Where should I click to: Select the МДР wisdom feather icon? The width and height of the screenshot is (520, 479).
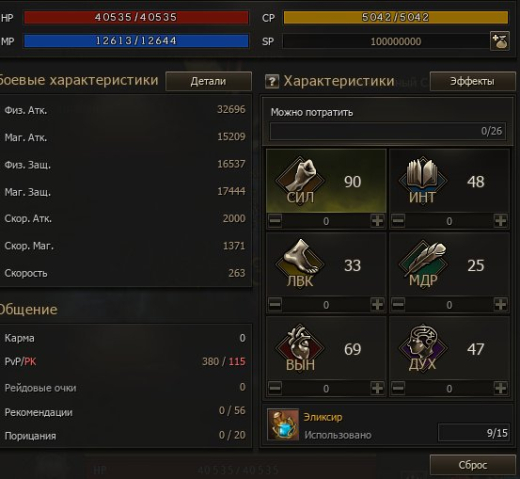click(x=423, y=263)
